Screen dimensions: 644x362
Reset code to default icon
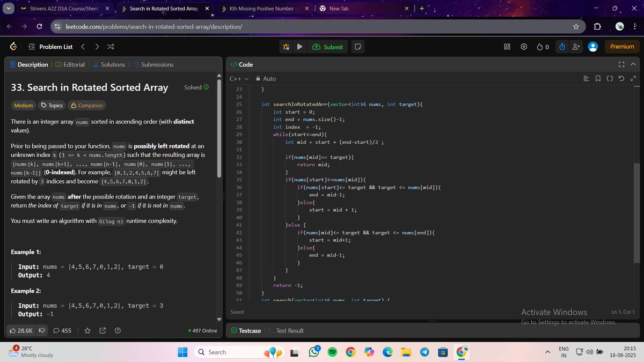point(621,79)
